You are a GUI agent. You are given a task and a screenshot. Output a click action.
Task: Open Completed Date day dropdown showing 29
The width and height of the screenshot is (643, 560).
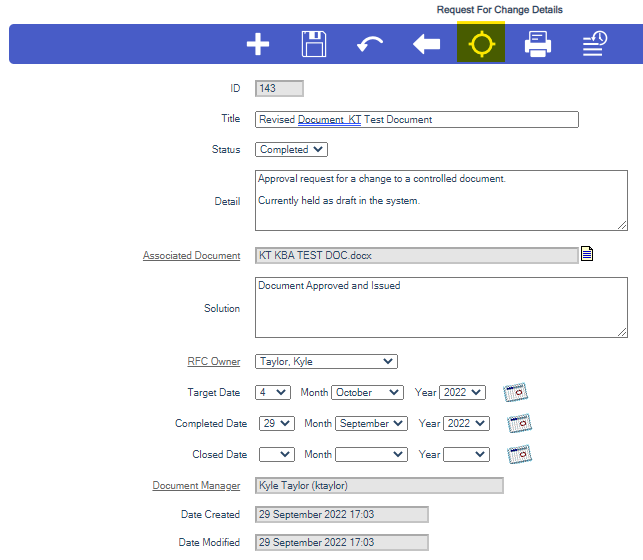(x=276, y=424)
